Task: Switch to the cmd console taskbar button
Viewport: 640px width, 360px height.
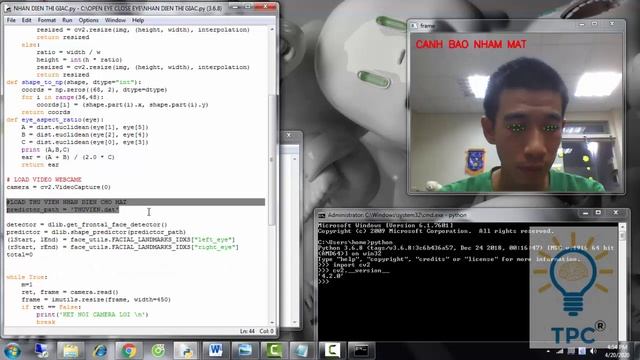Action: pos(361,351)
